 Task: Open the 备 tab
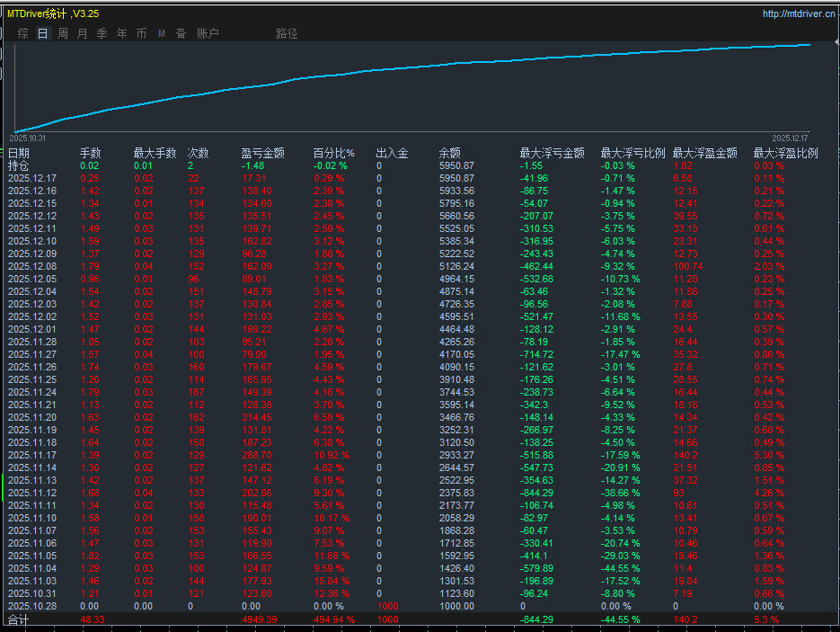181,33
